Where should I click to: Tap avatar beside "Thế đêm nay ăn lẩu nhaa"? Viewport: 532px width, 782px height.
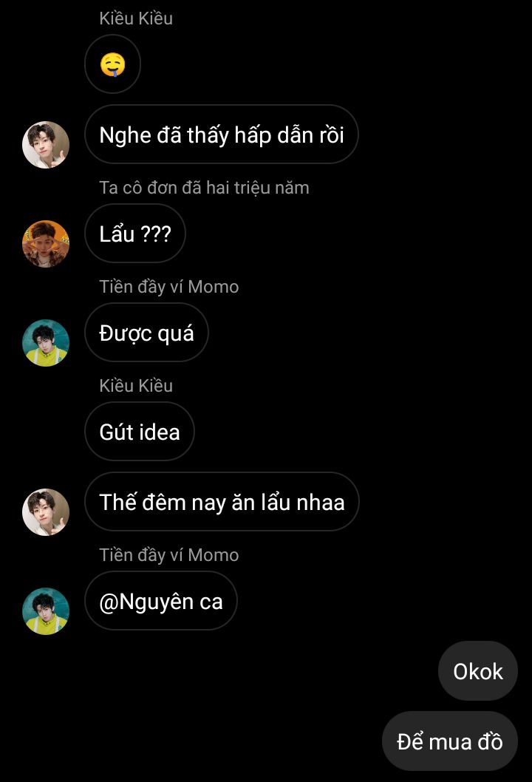[46, 512]
